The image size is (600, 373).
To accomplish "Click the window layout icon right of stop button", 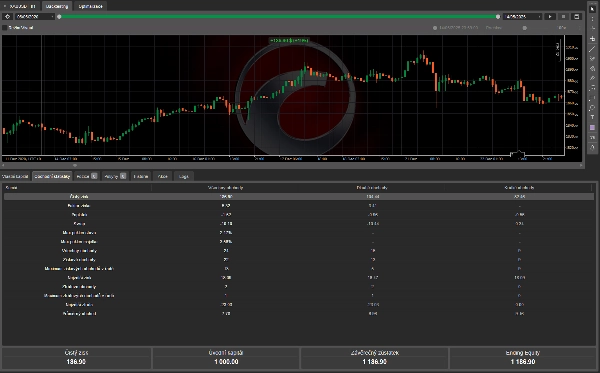I will 576,16.
